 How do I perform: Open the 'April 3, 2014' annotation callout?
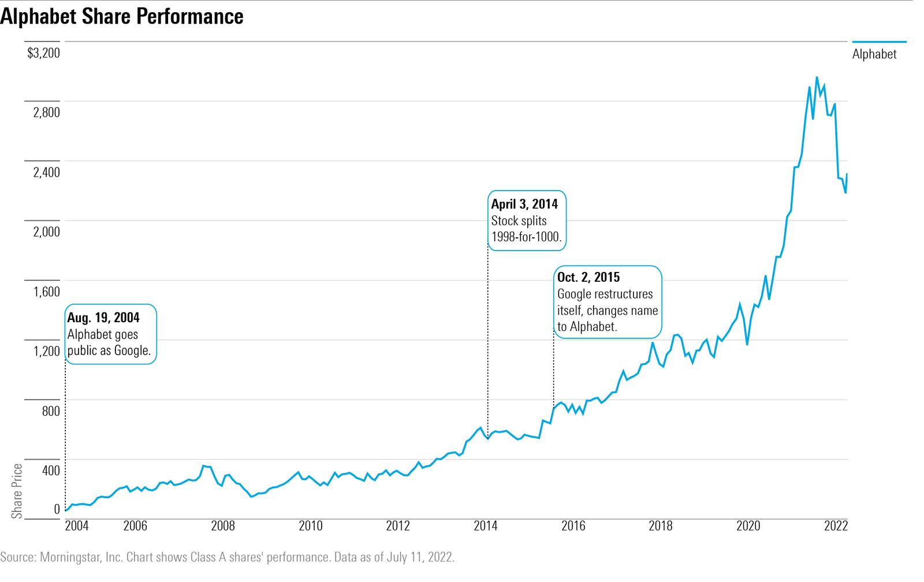527,221
